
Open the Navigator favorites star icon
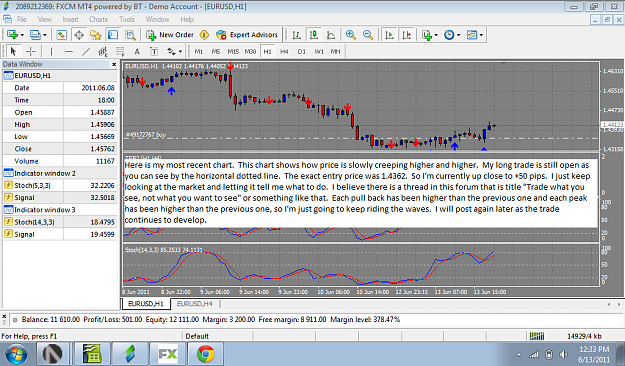point(96,35)
